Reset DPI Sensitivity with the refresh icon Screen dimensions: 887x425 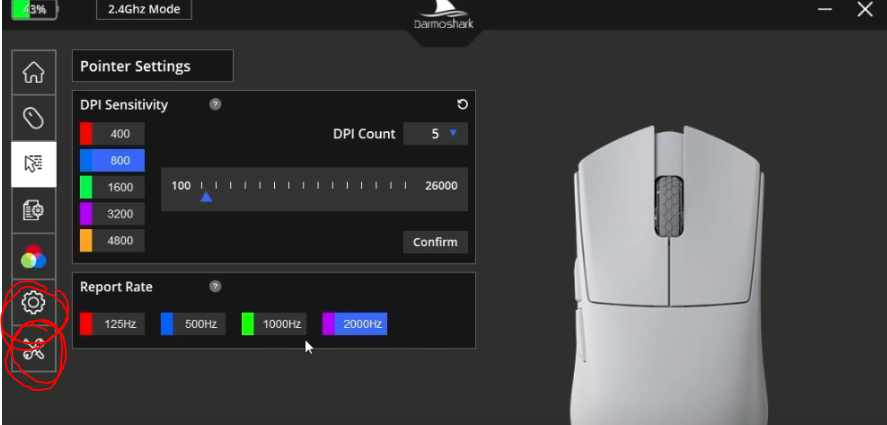[x=462, y=105]
